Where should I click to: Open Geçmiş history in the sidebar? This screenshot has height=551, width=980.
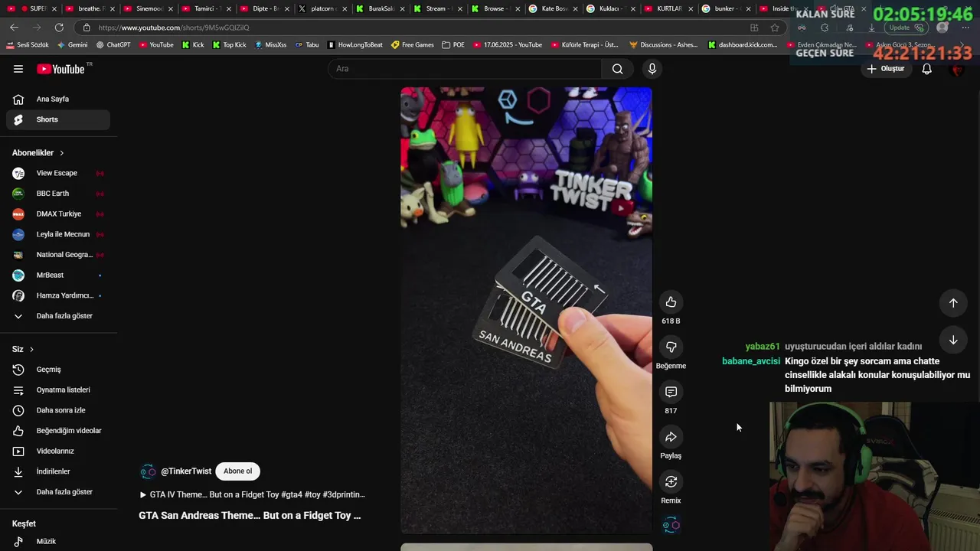(58, 370)
